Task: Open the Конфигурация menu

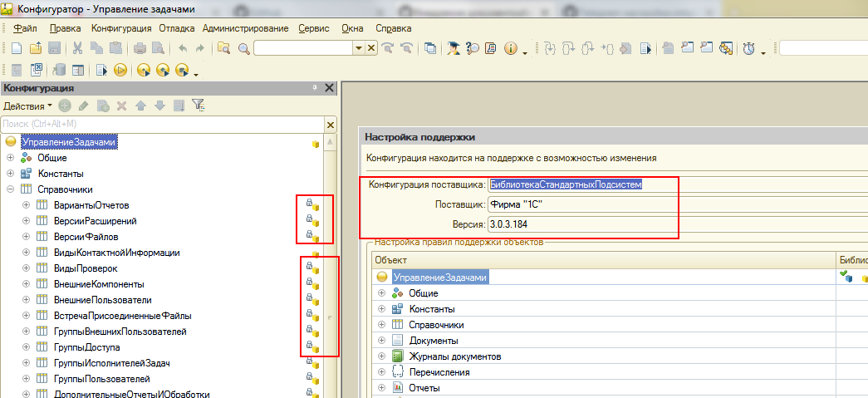Action: click(x=122, y=28)
